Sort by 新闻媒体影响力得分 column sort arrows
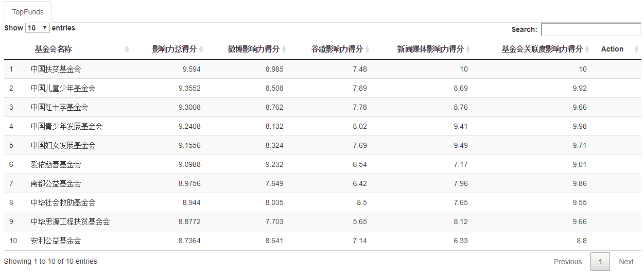The width and height of the screenshot is (644, 273). (468, 49)
